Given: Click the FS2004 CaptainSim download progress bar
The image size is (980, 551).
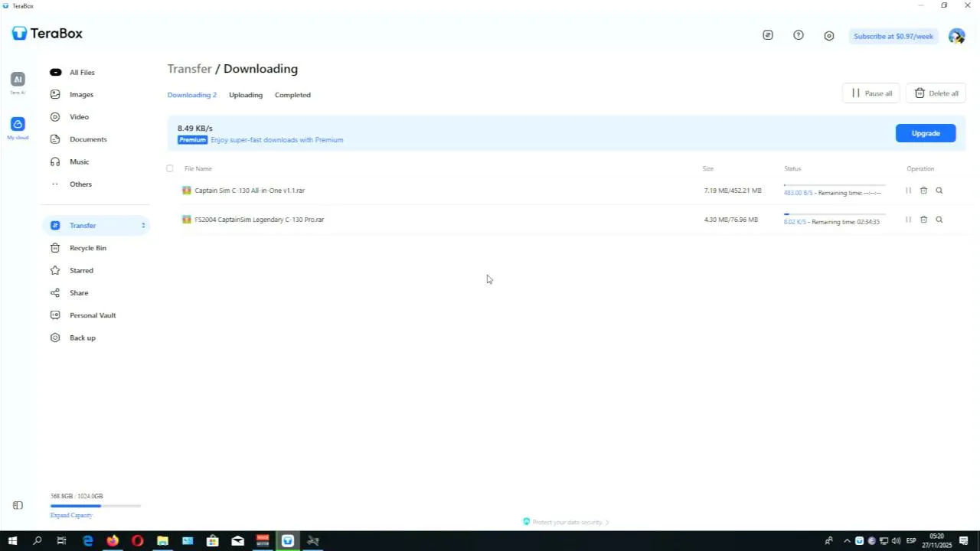Looking at the screenshot, I should coord(835,214).
